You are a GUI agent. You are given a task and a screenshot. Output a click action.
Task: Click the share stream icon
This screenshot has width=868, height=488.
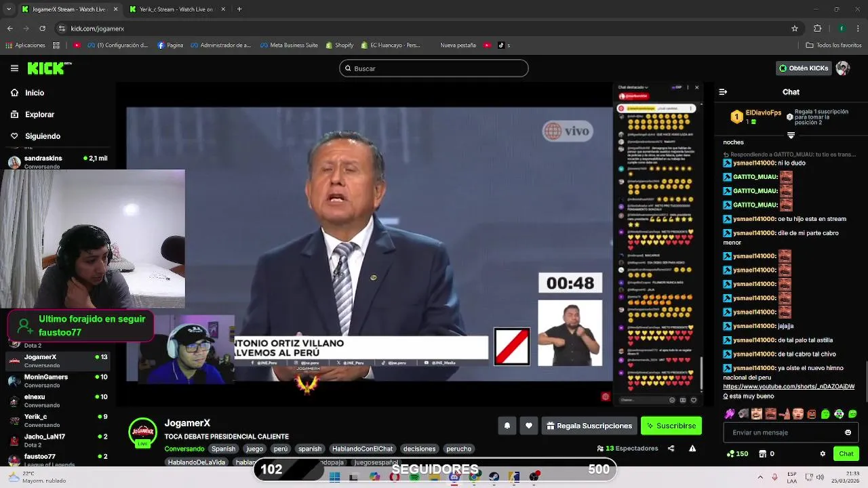point(671,449)
